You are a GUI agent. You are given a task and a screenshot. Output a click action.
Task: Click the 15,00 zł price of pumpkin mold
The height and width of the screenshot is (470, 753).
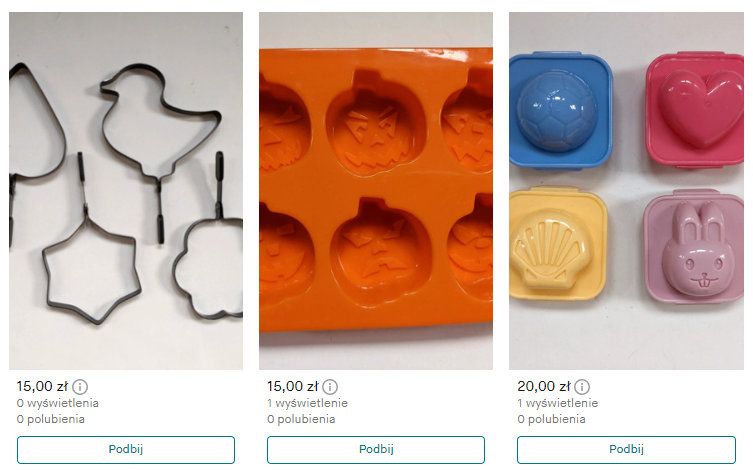[292, 386]
